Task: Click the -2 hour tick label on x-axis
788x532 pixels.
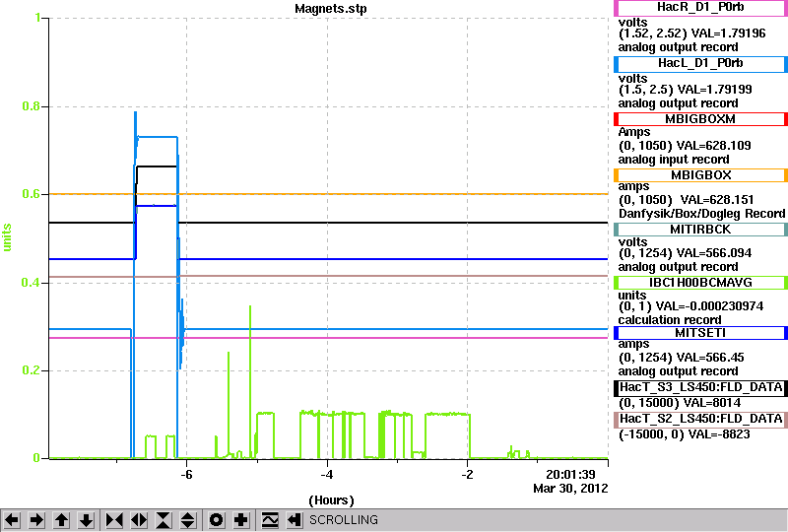Action: [x=467, y=475]
